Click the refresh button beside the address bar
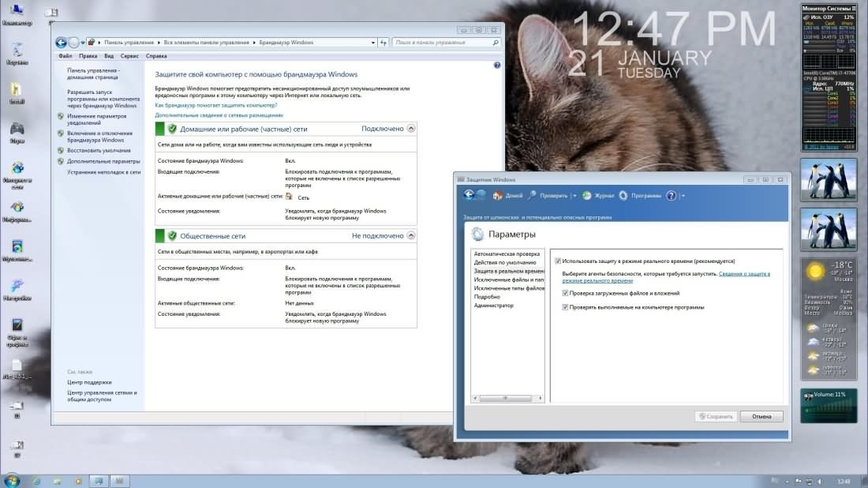This screenshot has width=868, height=488. point(383,43)
